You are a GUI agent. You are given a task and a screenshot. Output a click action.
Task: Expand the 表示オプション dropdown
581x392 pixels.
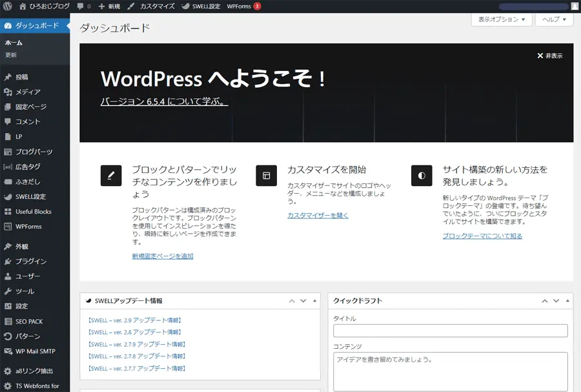(502, 19)
